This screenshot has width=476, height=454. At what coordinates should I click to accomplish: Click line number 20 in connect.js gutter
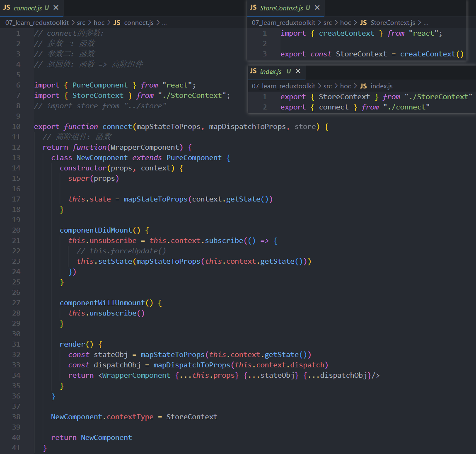[x=16, y=231]
